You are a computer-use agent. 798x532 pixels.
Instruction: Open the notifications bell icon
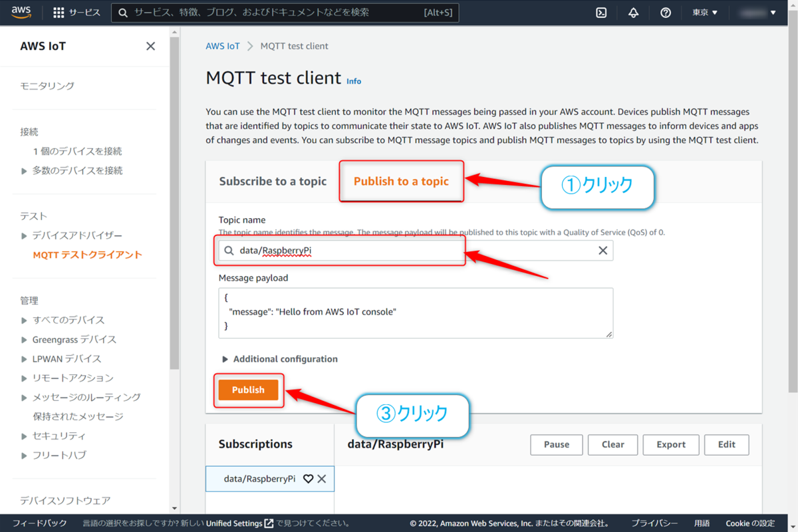(633, 13)
